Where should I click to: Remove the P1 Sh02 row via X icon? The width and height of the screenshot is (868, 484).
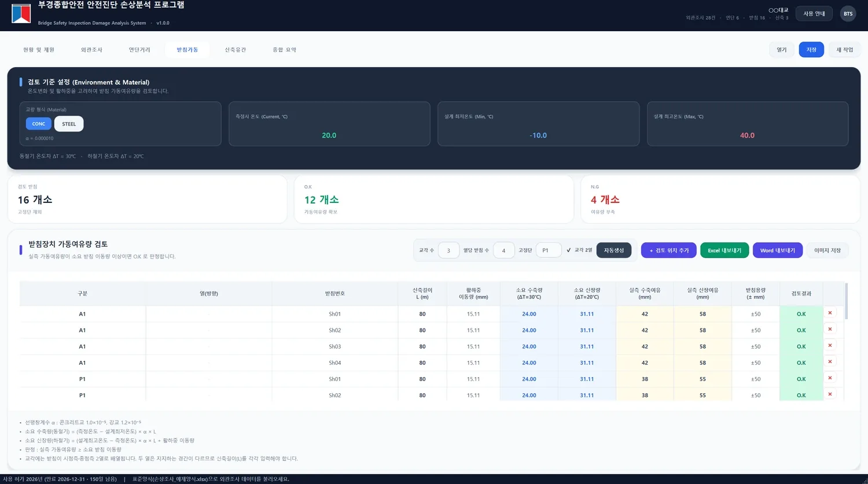pos(830,394)
